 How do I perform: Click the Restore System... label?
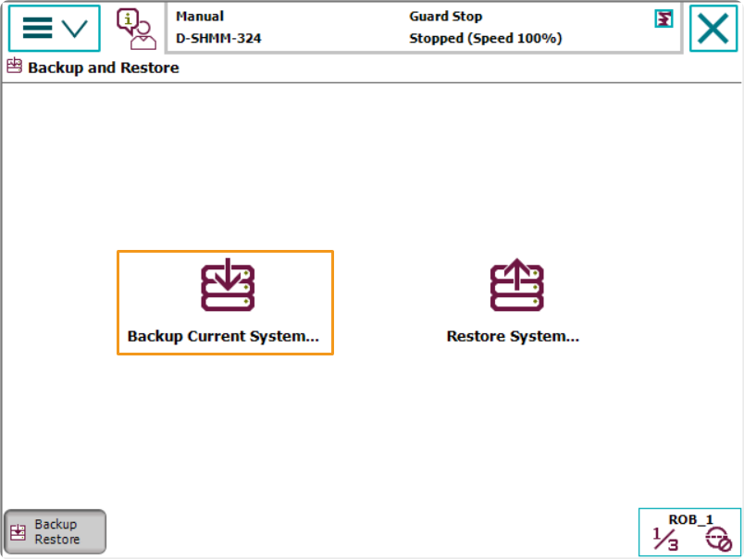tap(514, 336)
